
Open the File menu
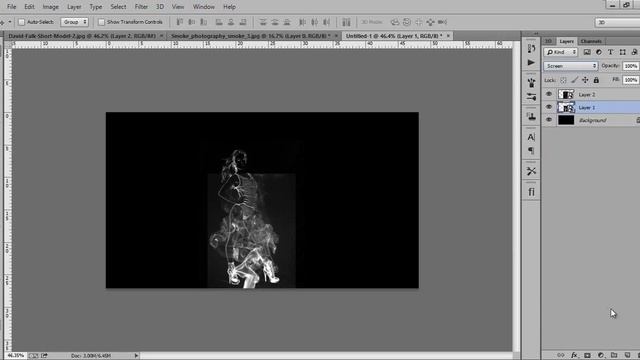11,7
